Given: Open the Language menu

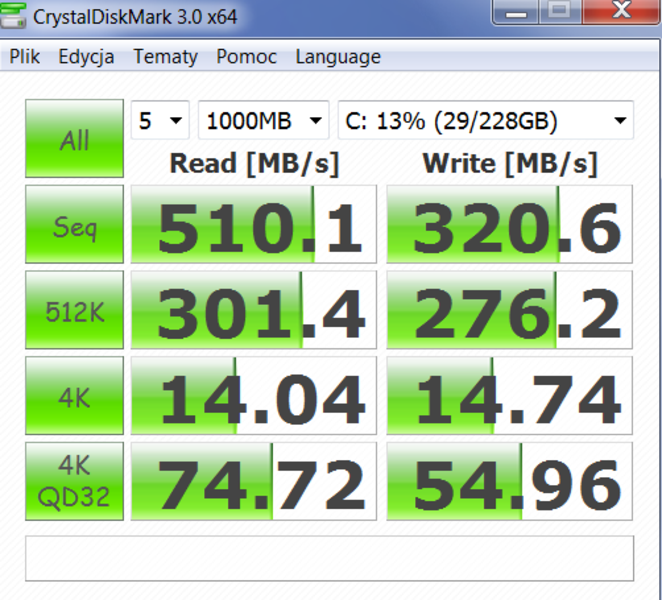Looking at the screenshot, I should 338,57.
